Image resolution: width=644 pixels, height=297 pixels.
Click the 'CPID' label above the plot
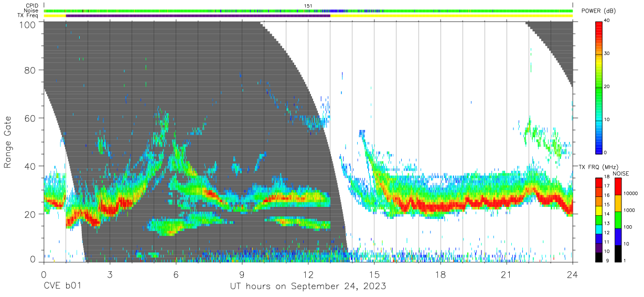pos(33,6)
